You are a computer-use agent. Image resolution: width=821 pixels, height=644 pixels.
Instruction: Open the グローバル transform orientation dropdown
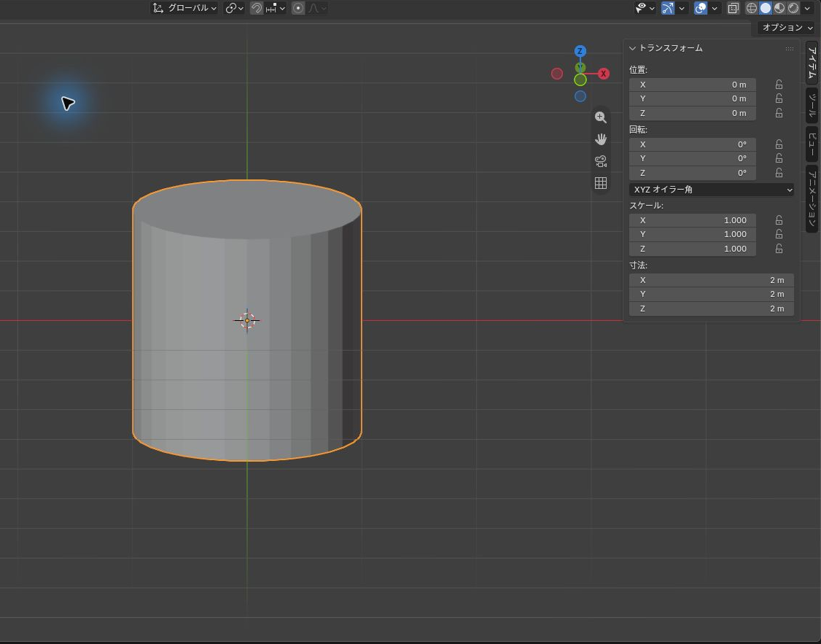click(184, 8)
